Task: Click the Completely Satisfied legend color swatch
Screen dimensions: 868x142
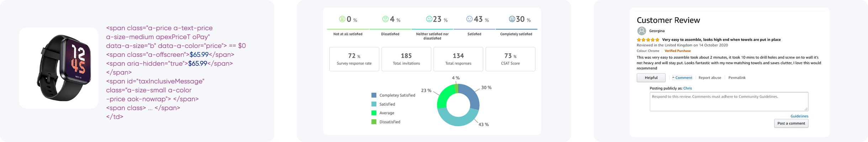Action: (374, 95)
